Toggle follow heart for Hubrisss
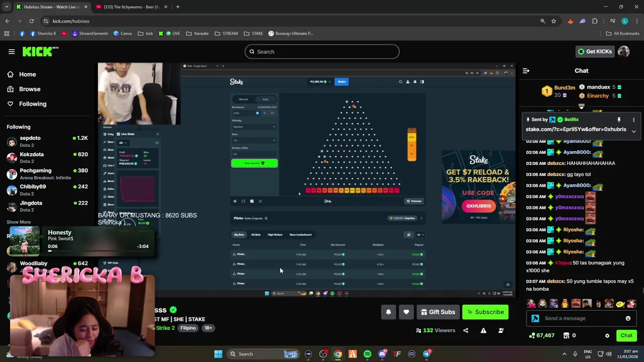 tap(406, 312)
